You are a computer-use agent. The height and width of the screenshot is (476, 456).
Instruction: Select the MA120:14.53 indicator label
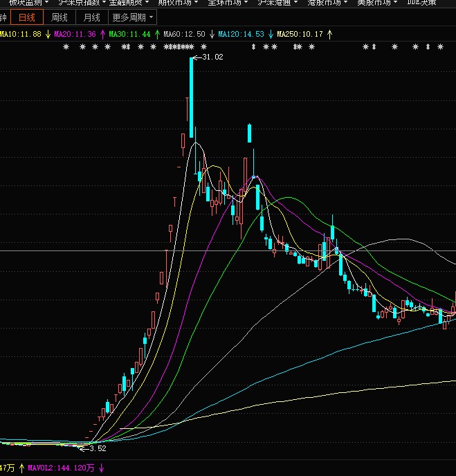(241, 34)
